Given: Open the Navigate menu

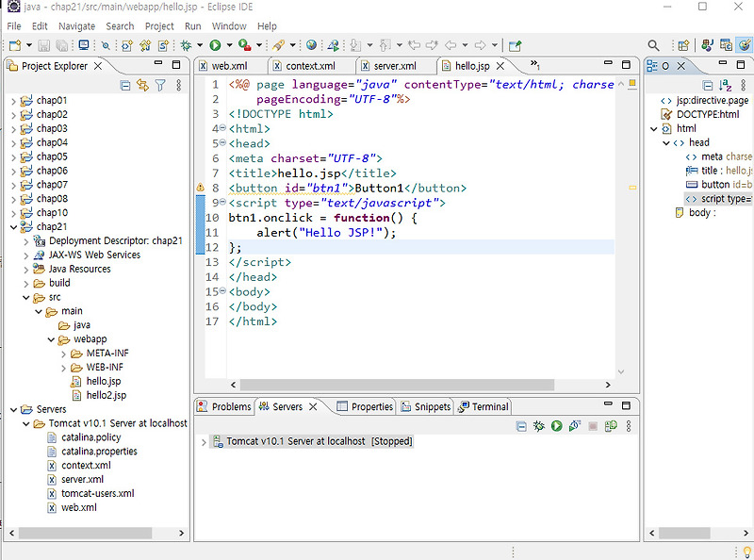Looking at the screenshot, I should point(74,25).
